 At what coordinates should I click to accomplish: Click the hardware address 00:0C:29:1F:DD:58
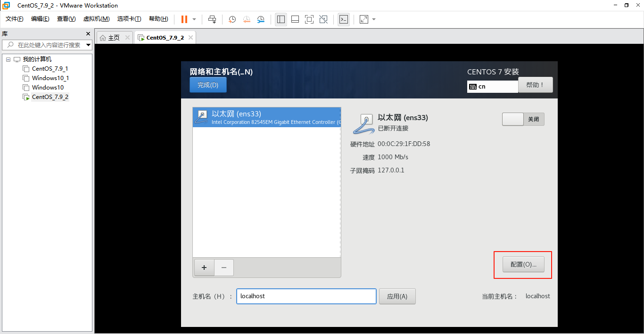point(404,144)
